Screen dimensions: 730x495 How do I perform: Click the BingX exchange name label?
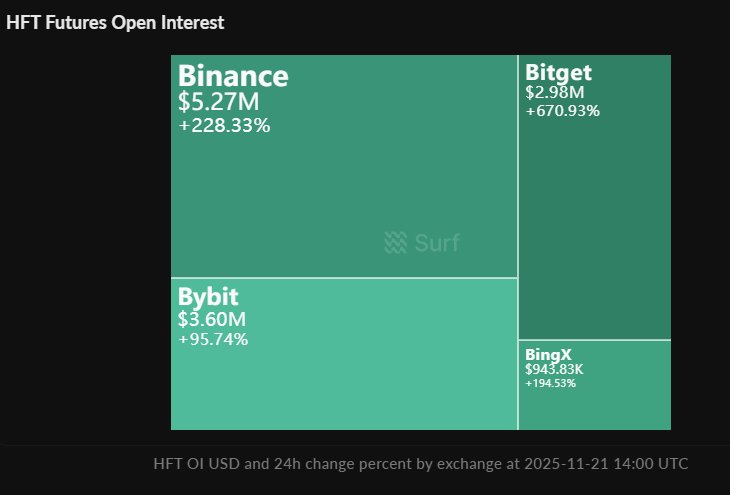[547, 354]
